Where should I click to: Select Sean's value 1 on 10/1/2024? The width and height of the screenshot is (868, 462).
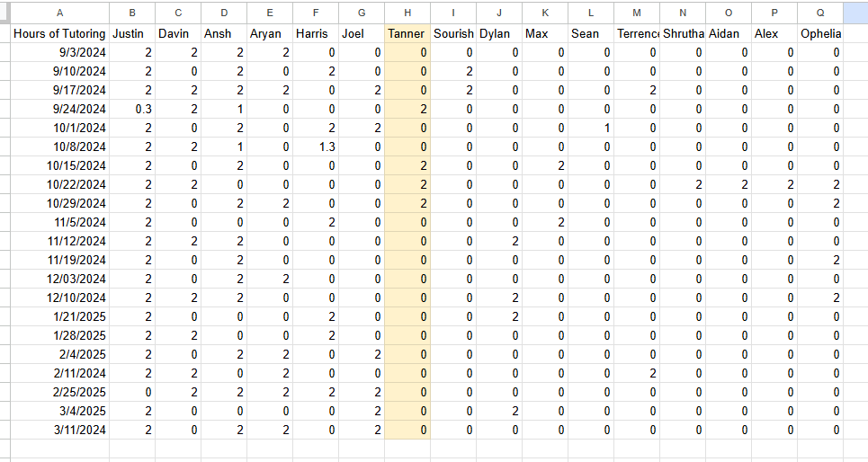pyautogui.click(x=591, y=128)
